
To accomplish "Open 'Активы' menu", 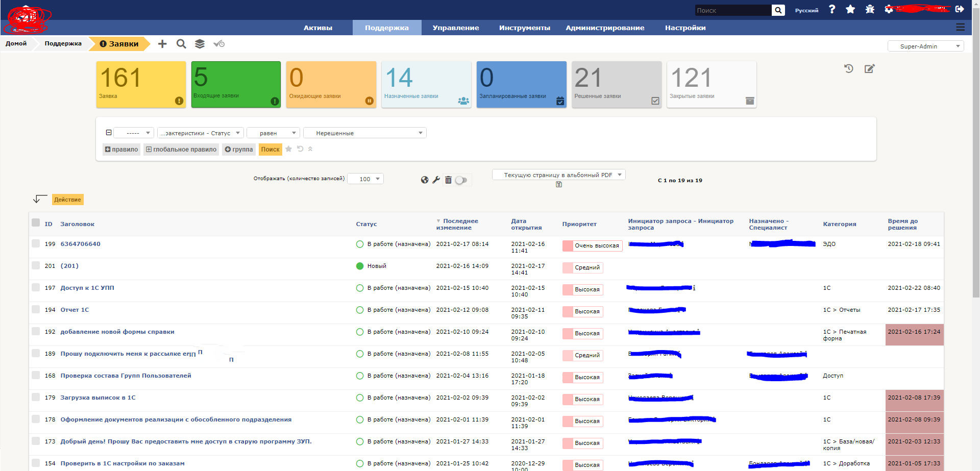I will click(x=318, y=28).
